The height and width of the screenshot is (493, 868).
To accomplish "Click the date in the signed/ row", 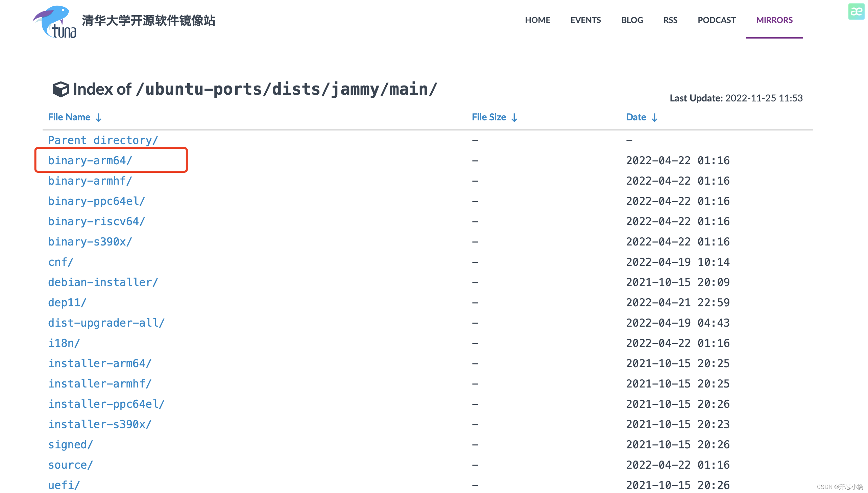I will click(678, 445).
